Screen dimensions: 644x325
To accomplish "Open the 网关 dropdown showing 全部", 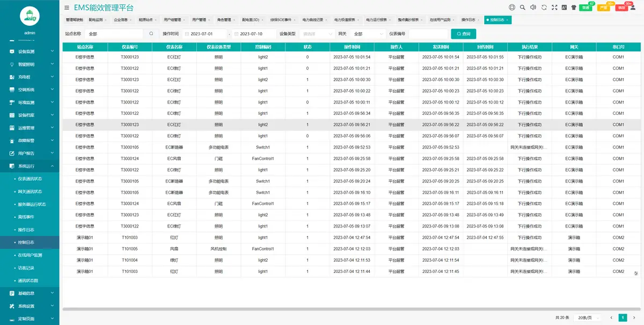I will [x=367, y=34].
